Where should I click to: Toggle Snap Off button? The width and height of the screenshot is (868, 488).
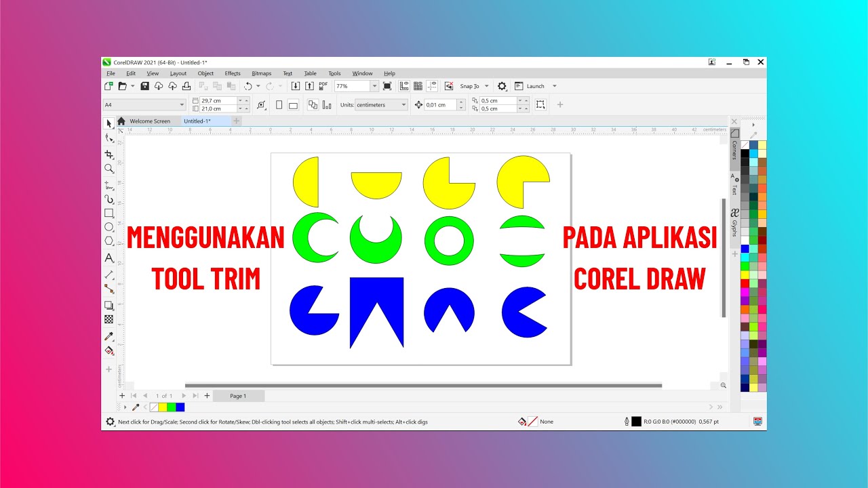click(x=448, y=86)
